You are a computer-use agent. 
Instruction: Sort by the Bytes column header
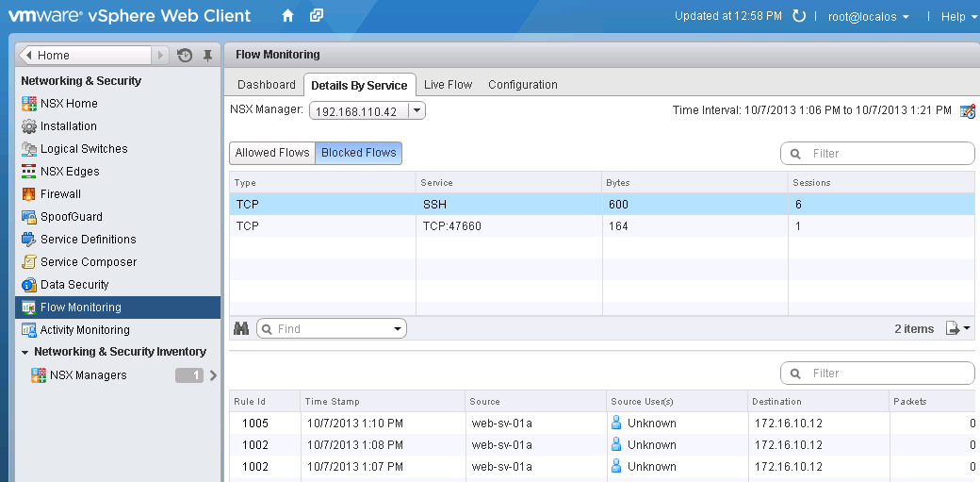tap(695, 183)
